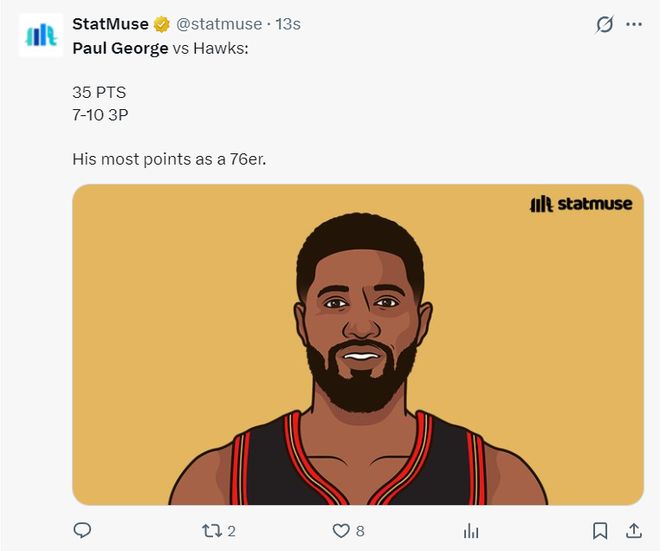The height and width of the screenshot is (551, 660).
Task: Click the Grok explain icon
Action: pos(604,24)
